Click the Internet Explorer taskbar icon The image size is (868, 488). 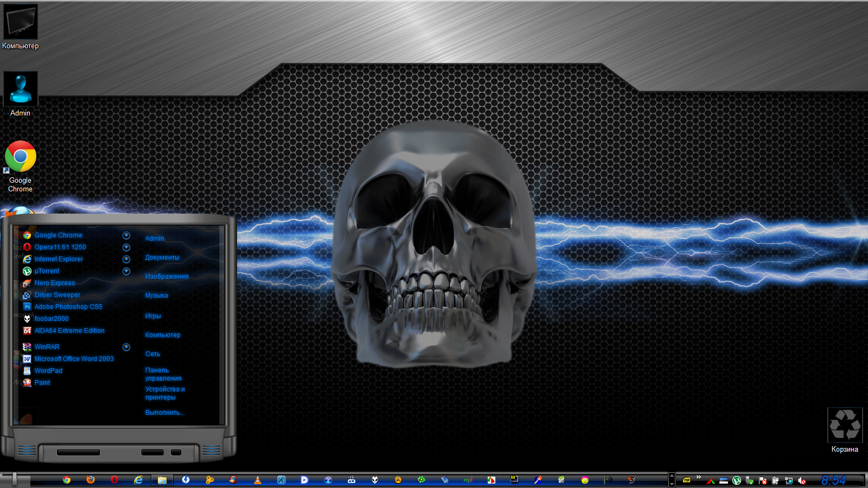coord(138,480)
